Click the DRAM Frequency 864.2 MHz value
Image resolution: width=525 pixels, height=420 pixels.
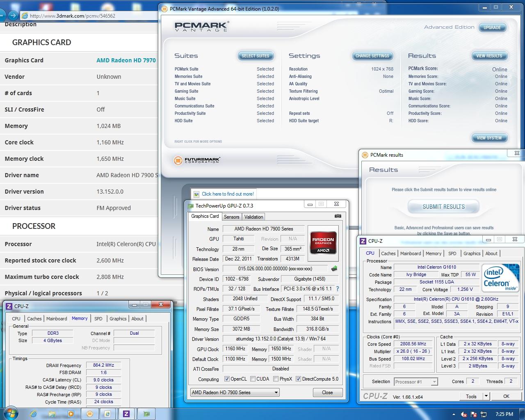click(x=104, y=365)
